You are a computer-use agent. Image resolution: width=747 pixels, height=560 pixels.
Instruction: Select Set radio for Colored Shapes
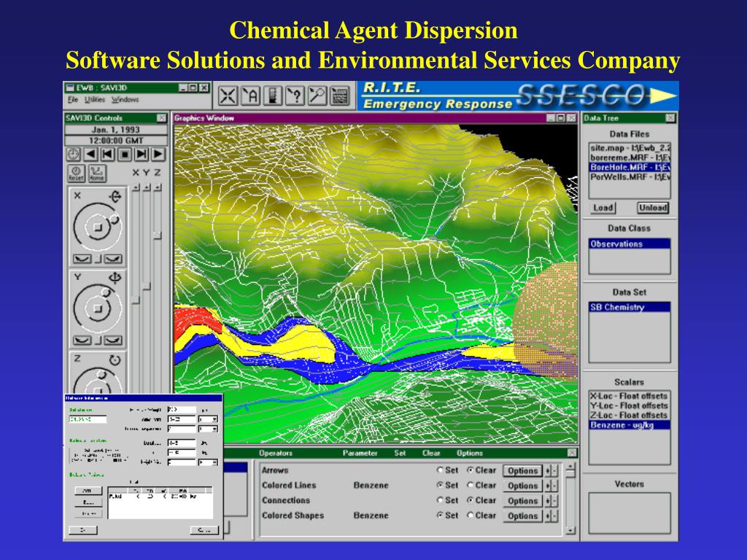[x=440, y=516]
